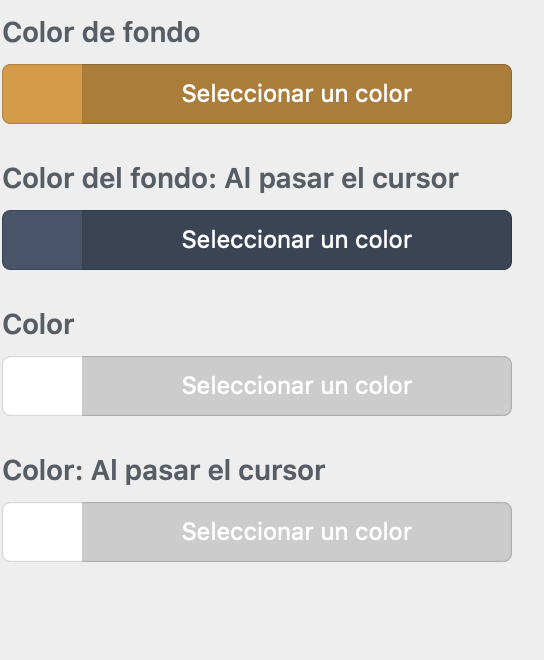This screenshot has width=544, height=660.
Task: Click the Color del fondo: Al pasar el cursor label
Action: point(231,179)
